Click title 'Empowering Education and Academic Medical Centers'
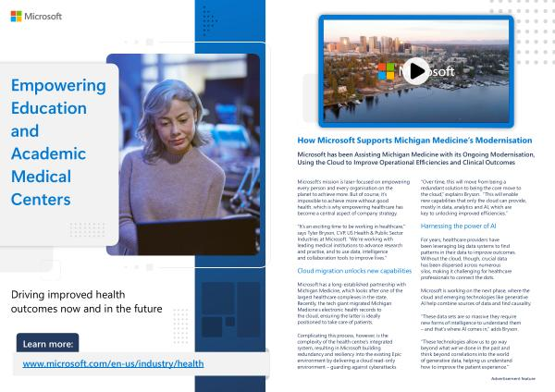This screenshot has width=555, height=392. (x=58, y=142)
